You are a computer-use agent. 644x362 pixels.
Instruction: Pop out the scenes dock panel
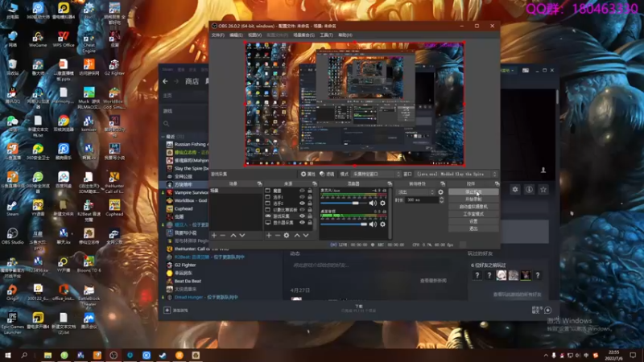259,183
